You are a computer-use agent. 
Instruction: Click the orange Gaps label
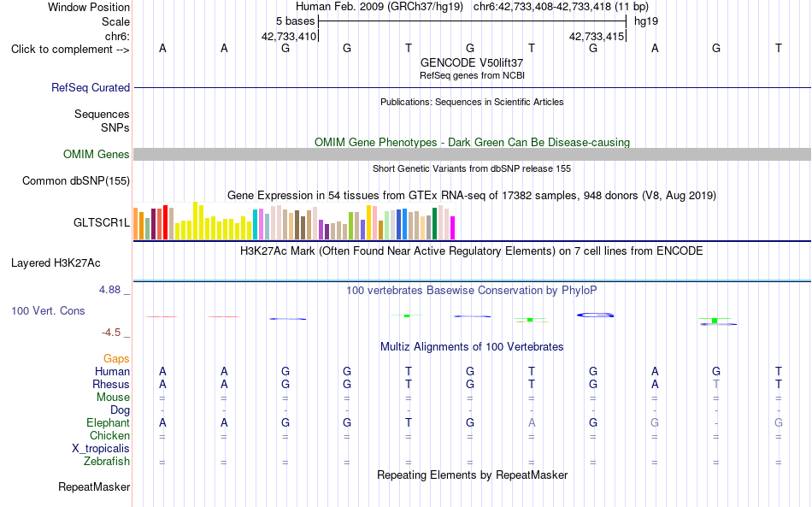[x=116, y=358]
